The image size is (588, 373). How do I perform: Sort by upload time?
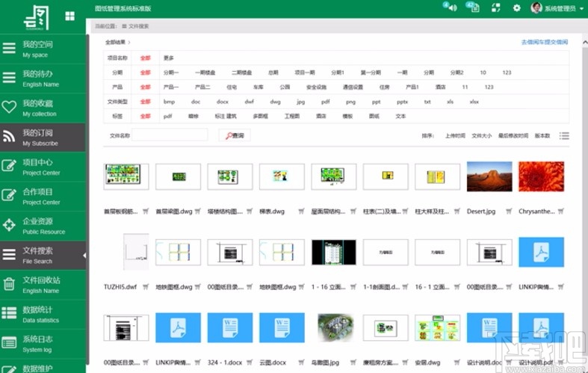(x=455, y=136)
